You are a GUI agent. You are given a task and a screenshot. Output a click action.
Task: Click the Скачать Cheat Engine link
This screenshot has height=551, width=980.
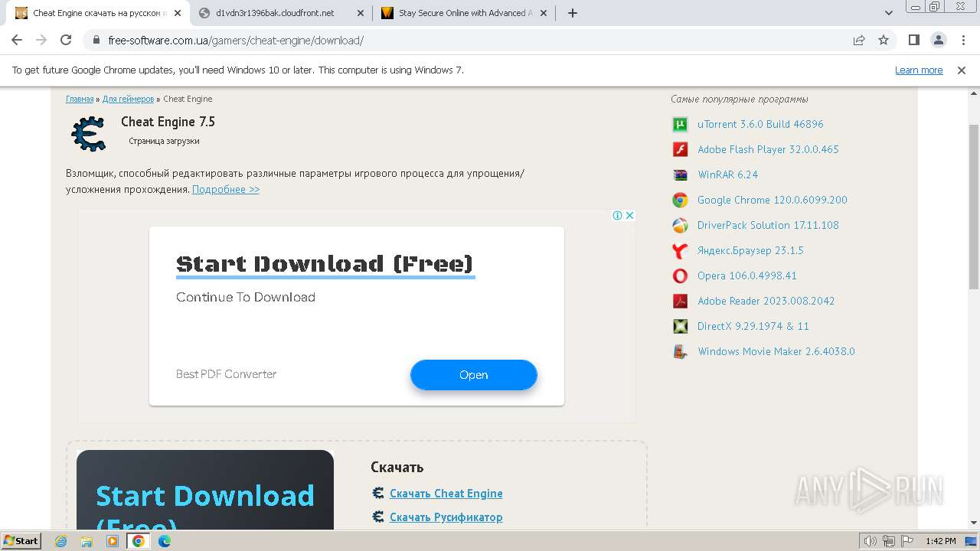(x=446, y=494)
